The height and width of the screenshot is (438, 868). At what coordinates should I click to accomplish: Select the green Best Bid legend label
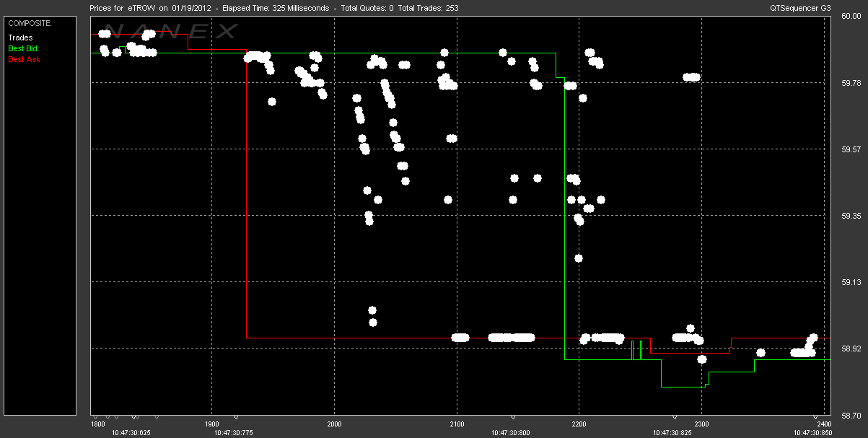point(22,48)
